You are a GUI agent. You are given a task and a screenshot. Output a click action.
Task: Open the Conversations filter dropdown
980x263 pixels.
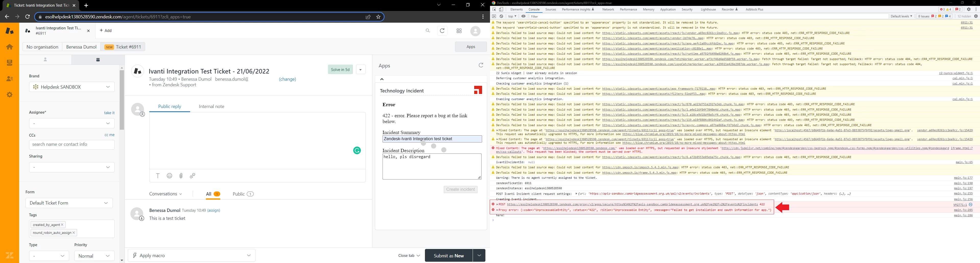(x=165, y=194)
